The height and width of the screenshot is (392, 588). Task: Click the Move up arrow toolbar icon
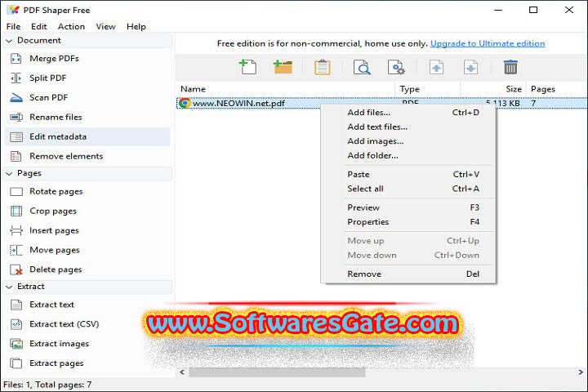pos(436,68)
